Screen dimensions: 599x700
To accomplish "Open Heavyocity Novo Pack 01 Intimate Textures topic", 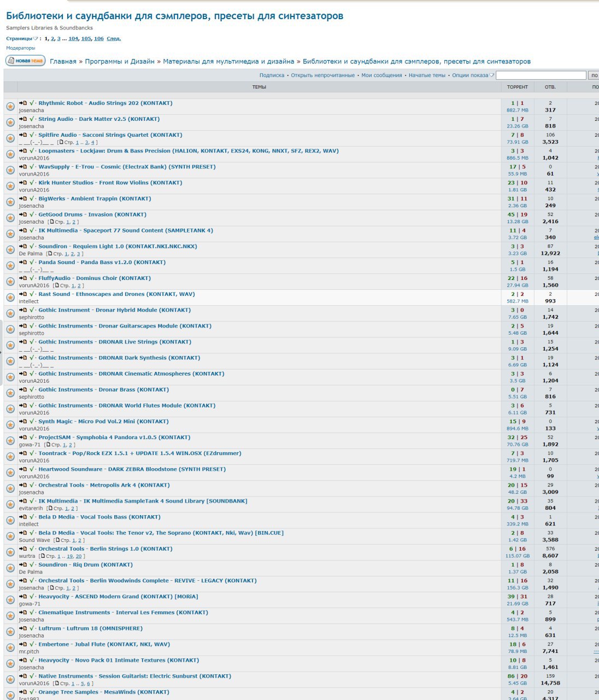I will click(x=119, y=660).
